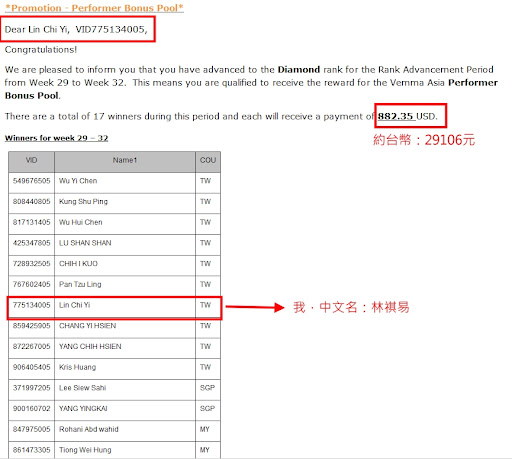The width and height of the screenshot is (512, 459).
Task: Select the COU column header
Action: click(208, 162)
